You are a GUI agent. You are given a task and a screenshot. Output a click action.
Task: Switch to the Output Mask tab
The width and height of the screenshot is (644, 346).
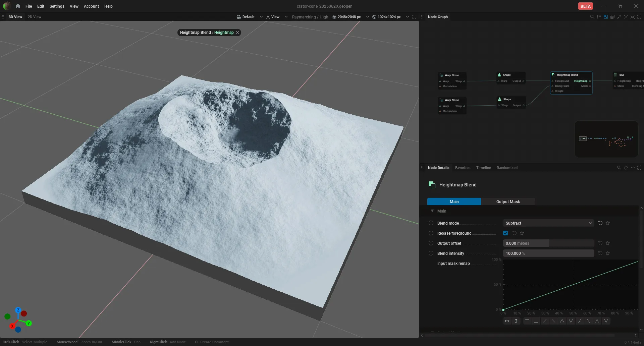click(x=508, y=201)
